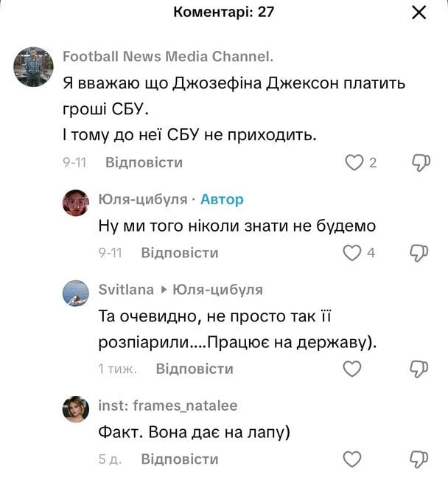
Task: Like Svitlana's reply comment
Action: point(353,369)
